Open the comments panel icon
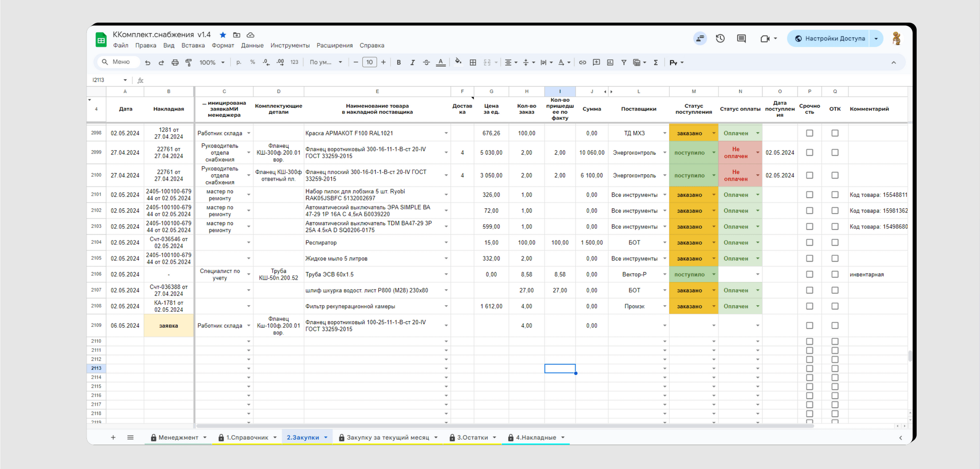This screenshot has width=980, height=469. pos(741,39)
